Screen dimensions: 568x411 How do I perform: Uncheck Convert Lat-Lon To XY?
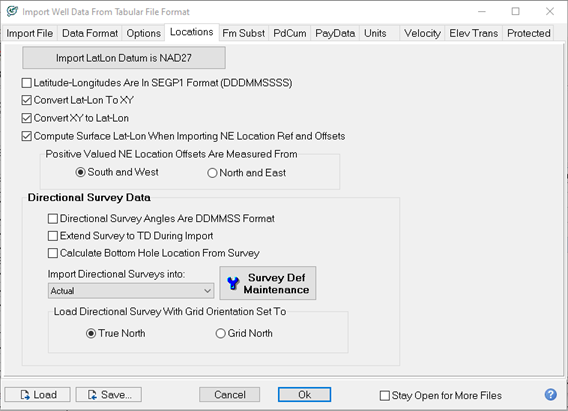coord(26,100)
